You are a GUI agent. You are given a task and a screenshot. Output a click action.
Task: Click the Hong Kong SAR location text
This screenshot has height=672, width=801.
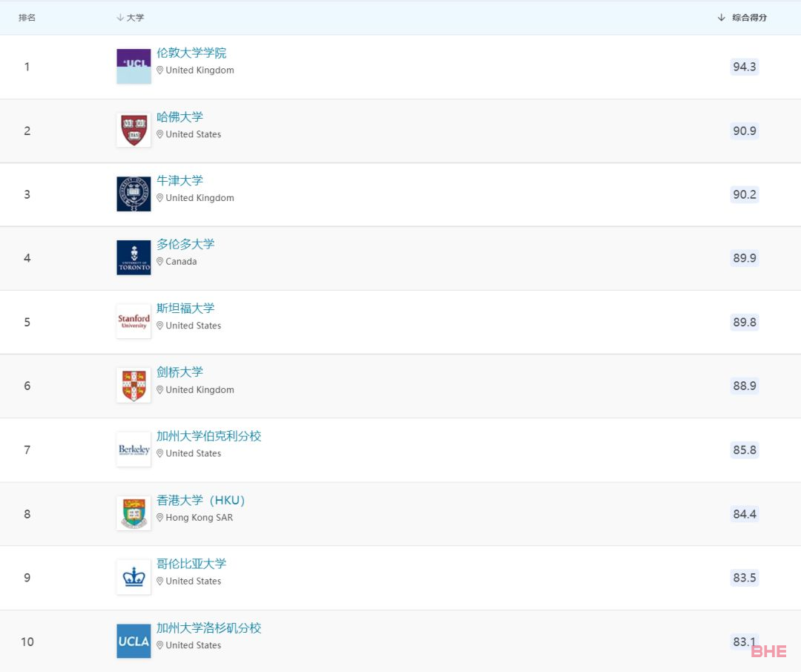(x=200, y=518)
